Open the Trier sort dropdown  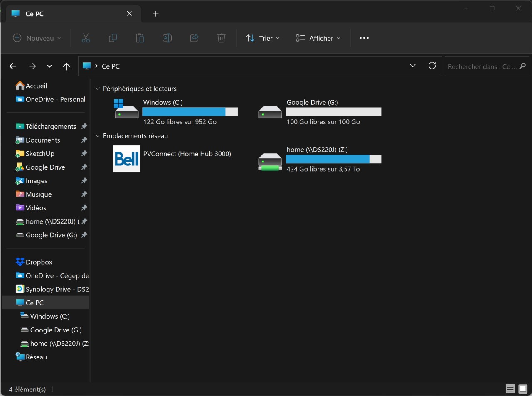(x=263, y=38)
